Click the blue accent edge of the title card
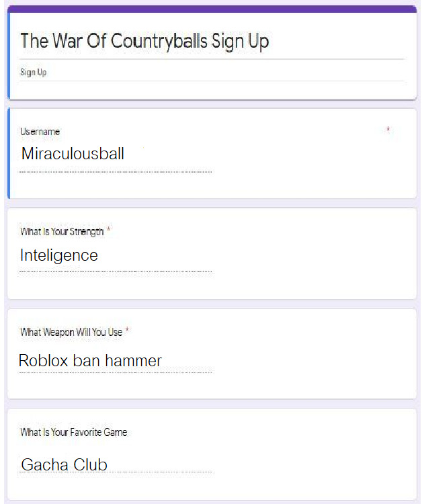This screenshot has width=422, height=504. point(9,55)
